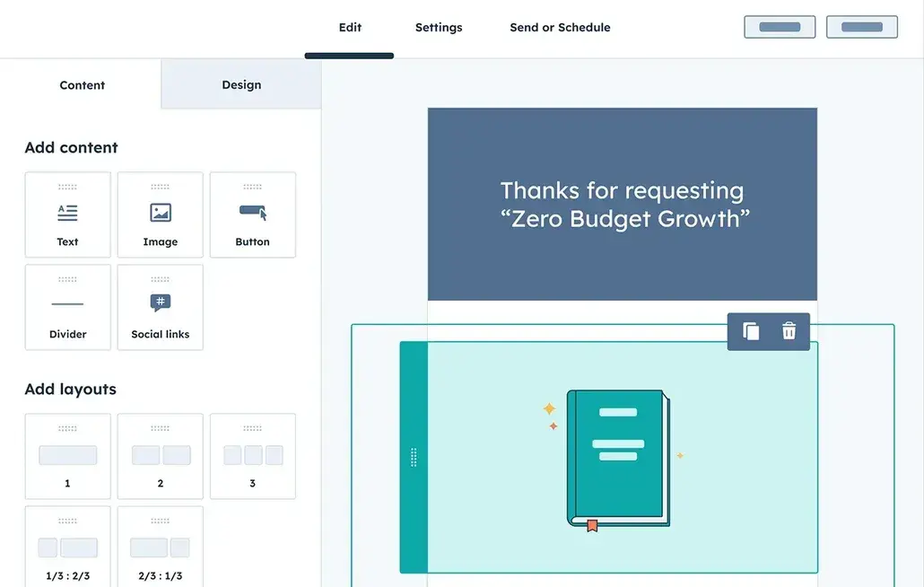This screenshot has height=587, width=924.
Task: Add a Social links content block
Action: 160,306
